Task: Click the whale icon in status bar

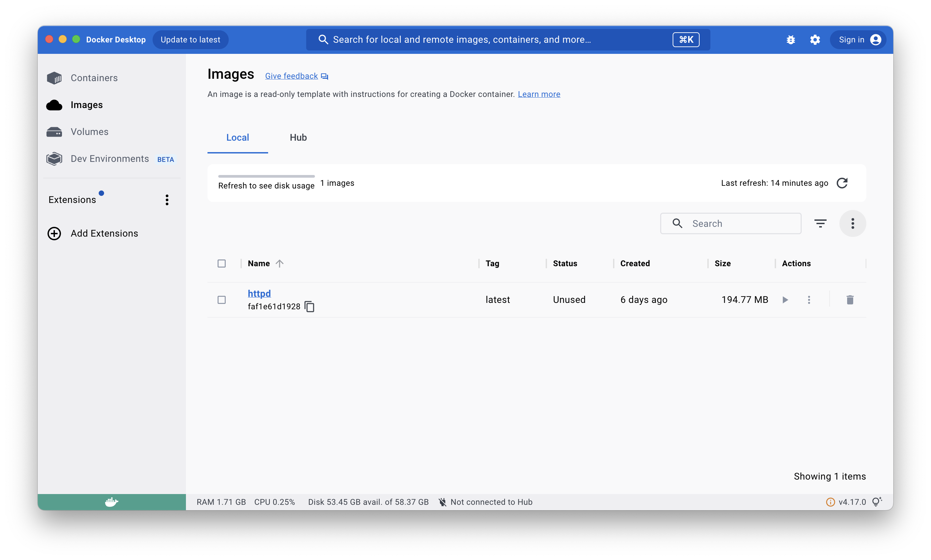Action: tap(111, 502)
